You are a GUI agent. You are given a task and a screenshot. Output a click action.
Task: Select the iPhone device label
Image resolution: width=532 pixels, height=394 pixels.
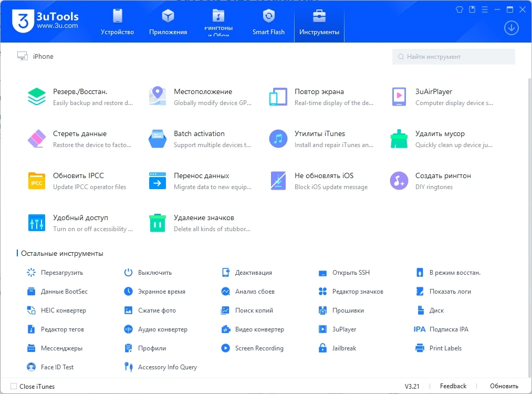click(43, 56)
